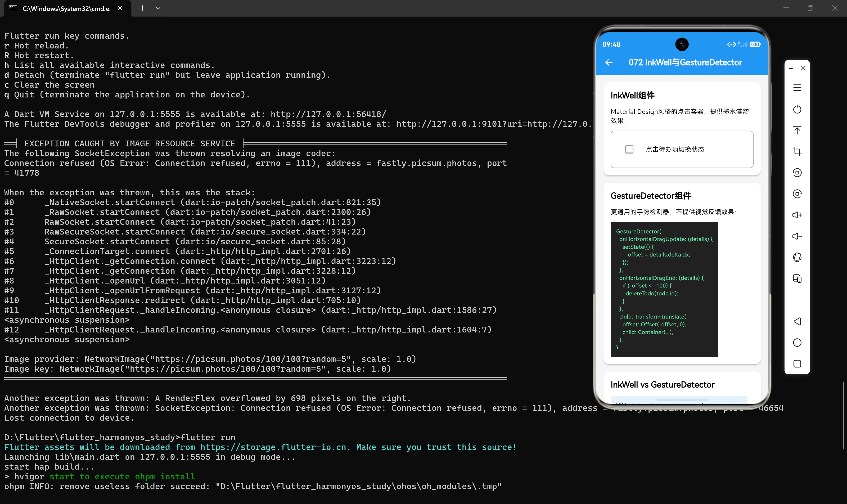
Task: Click the 'InkWell vs GestureDetector' heading
Action: [x=662, y=384]
